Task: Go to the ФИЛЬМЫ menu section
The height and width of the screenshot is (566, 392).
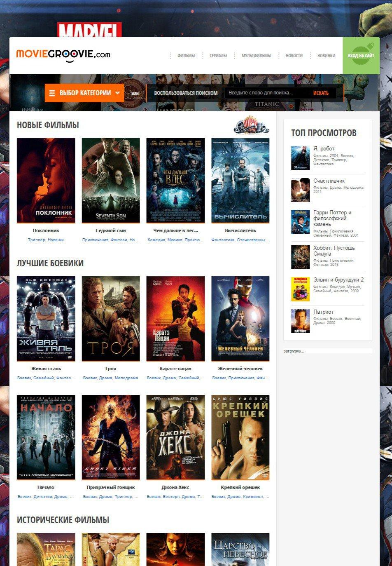Action: pos(186,56)
